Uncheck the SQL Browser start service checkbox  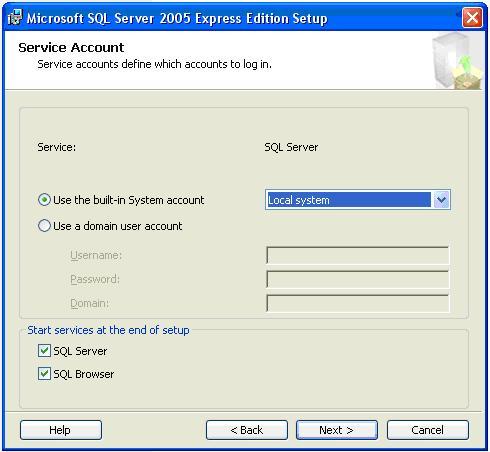(x=44, y=374)
